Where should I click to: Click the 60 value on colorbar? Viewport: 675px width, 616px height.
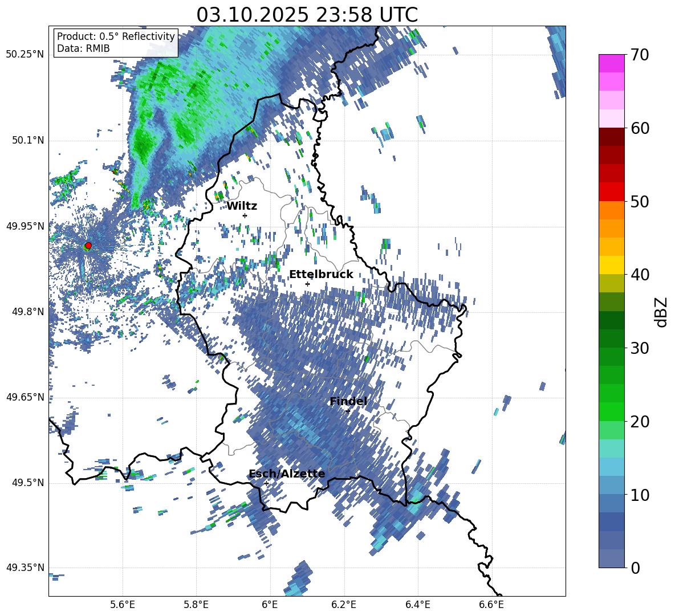point(640,128)
